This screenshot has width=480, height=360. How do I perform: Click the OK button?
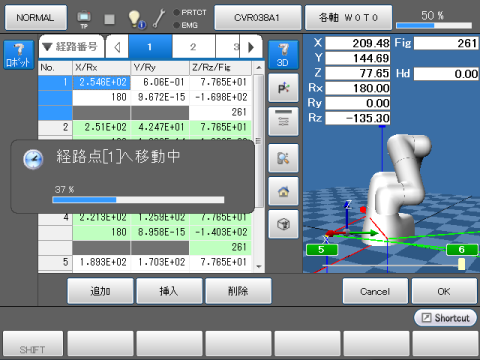[444, 291]
